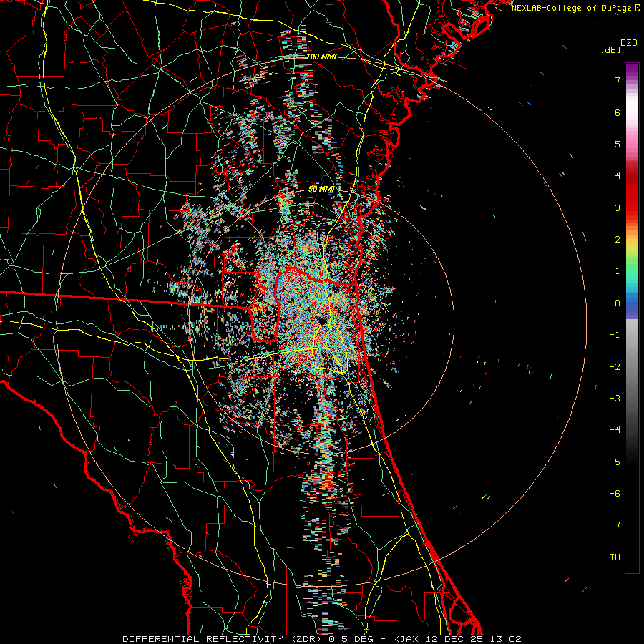Screen dimensions: 644x644
Task: Click the "-2" scale label
Action: tap(615, 366)
